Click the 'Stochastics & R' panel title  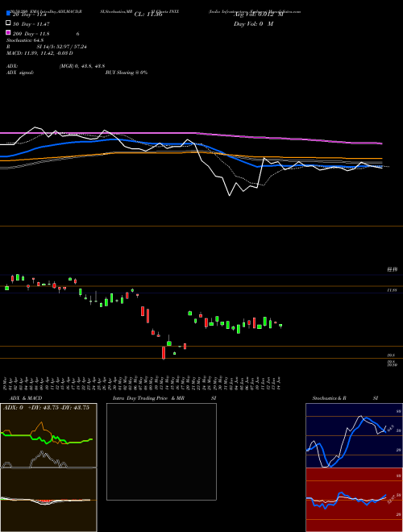coord(330,398)
